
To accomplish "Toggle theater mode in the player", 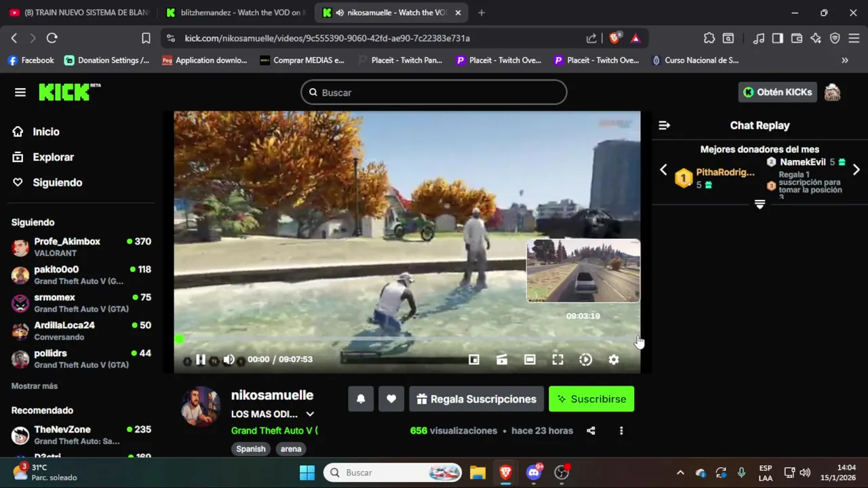I will point(530,360).
